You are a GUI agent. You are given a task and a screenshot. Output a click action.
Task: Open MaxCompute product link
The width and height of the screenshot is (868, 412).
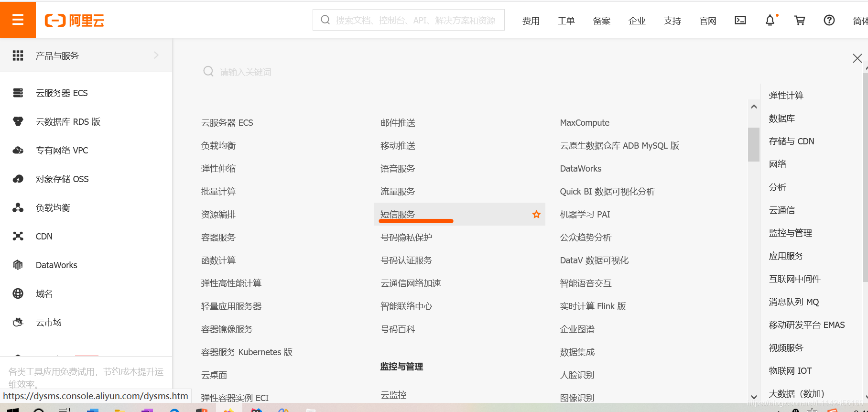click(x=585, y=122)
